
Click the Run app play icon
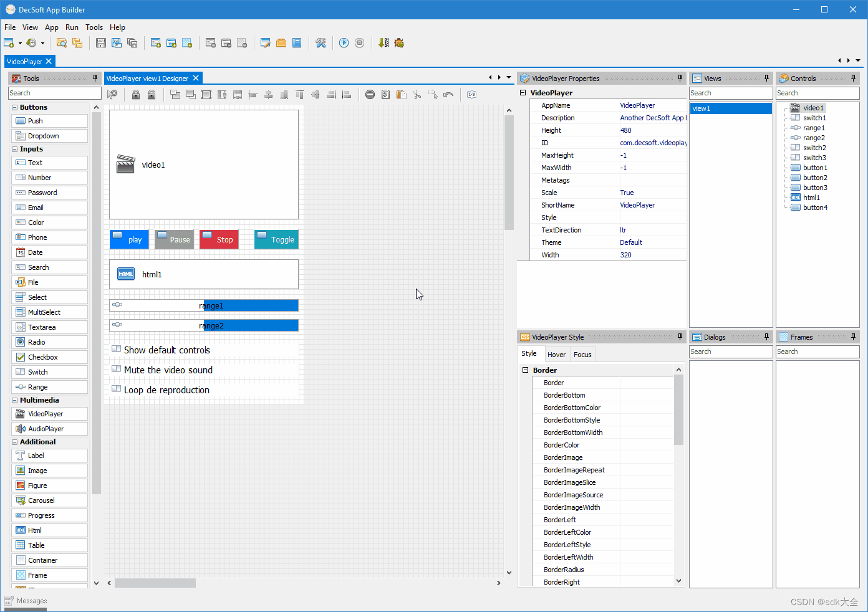(344, 43)
